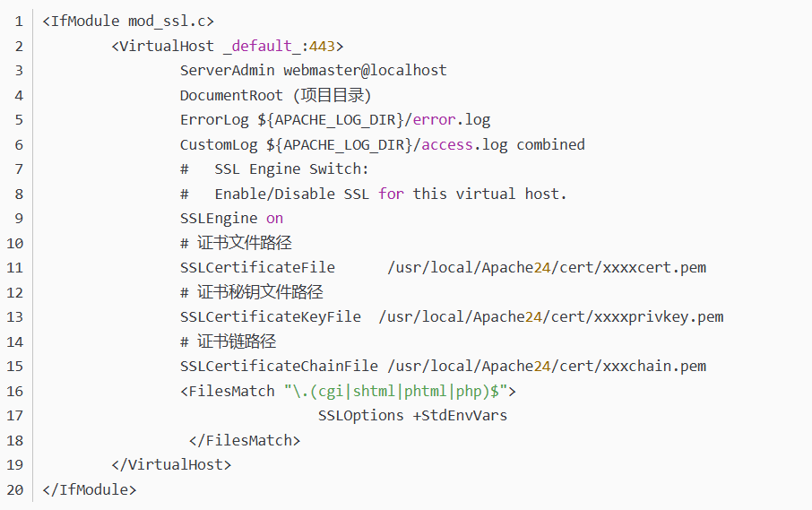This screenshot has width=812, height=510.
Task: Click comment "Enable/Disable SSL for this virtual host."
Action: point(391,194)
